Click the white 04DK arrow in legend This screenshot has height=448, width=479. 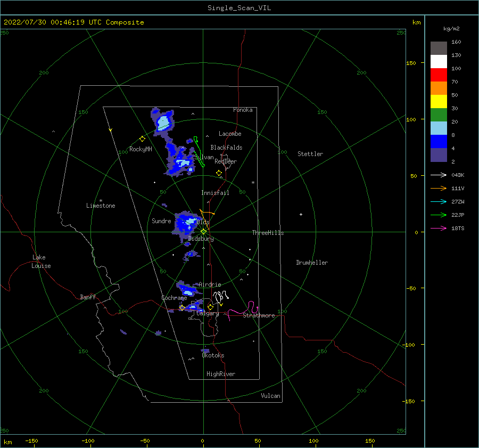tap(439, 175)
